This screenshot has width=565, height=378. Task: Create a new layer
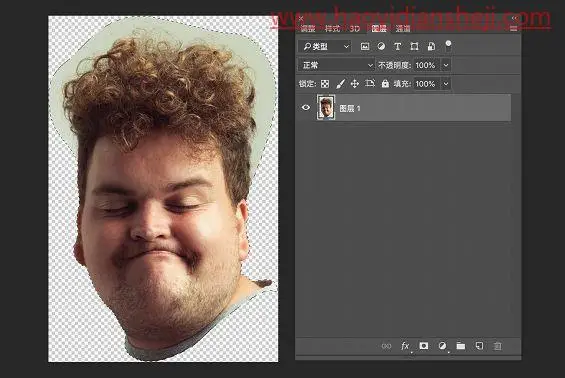click(479, 346)
